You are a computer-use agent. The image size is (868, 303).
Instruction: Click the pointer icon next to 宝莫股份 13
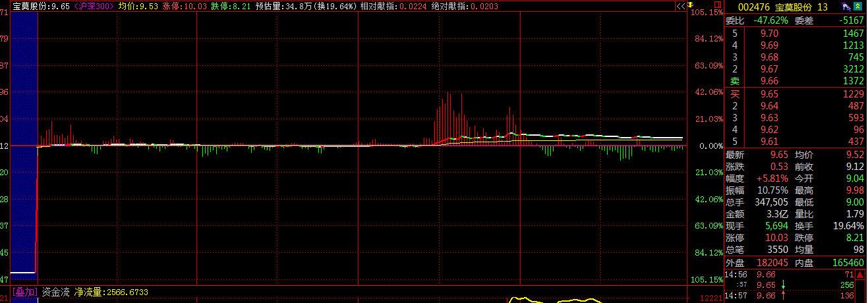pyautogui.click(x=845, y=7)
